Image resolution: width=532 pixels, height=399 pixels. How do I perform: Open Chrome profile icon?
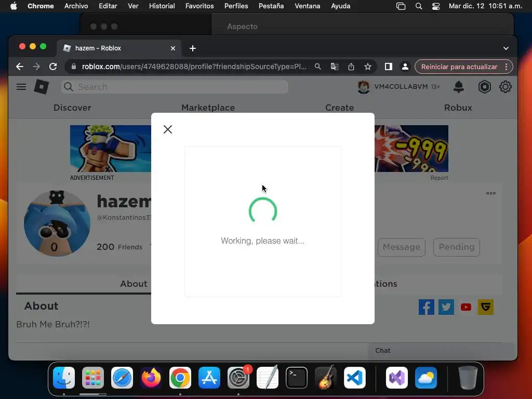[405, 67]
